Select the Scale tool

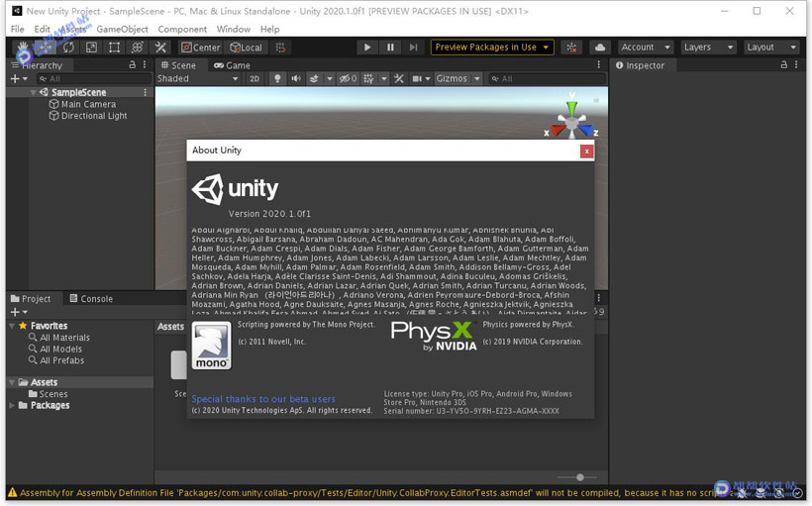pyautogui.click(x=91, y=48)
